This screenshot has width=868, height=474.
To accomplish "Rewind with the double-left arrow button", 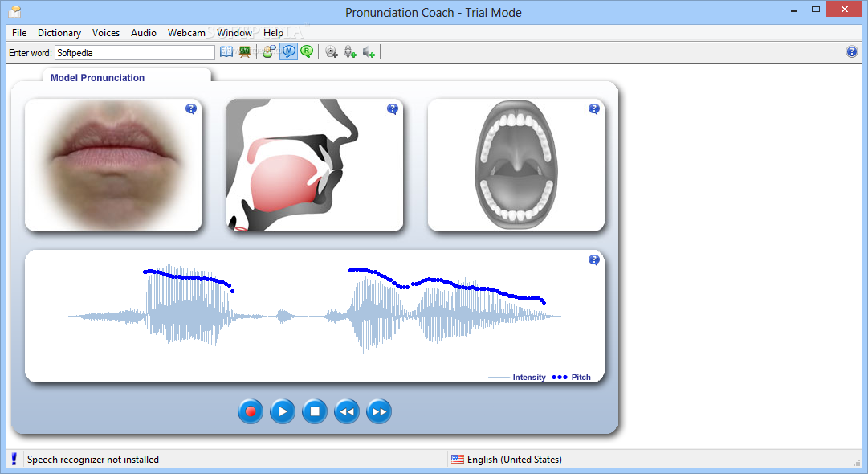I will (347, 411).
